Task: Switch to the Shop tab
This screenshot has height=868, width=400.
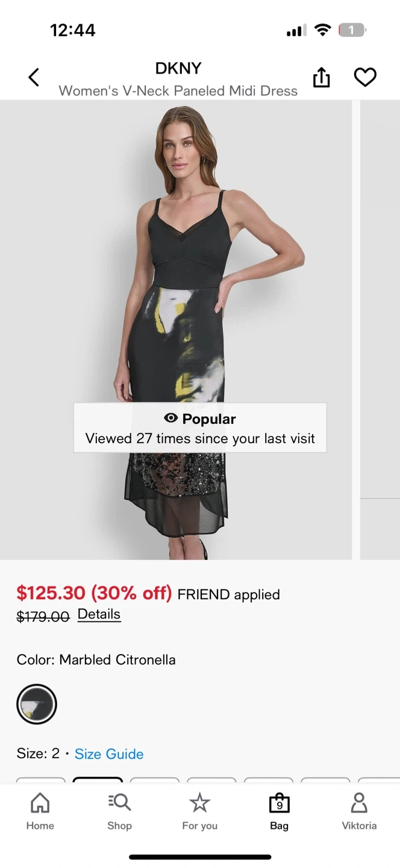Action: click(119, 811)
